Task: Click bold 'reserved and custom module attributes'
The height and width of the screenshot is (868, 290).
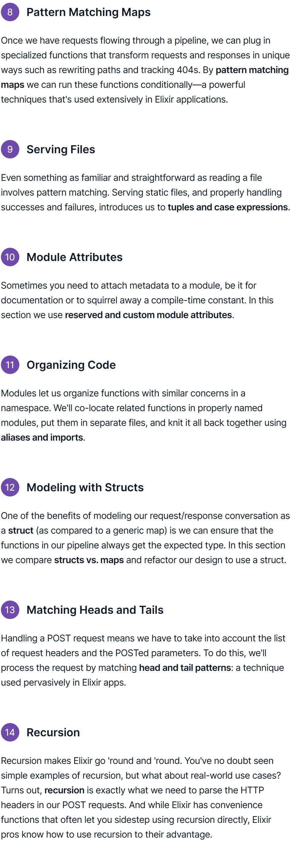Action: tap(148, 315)
